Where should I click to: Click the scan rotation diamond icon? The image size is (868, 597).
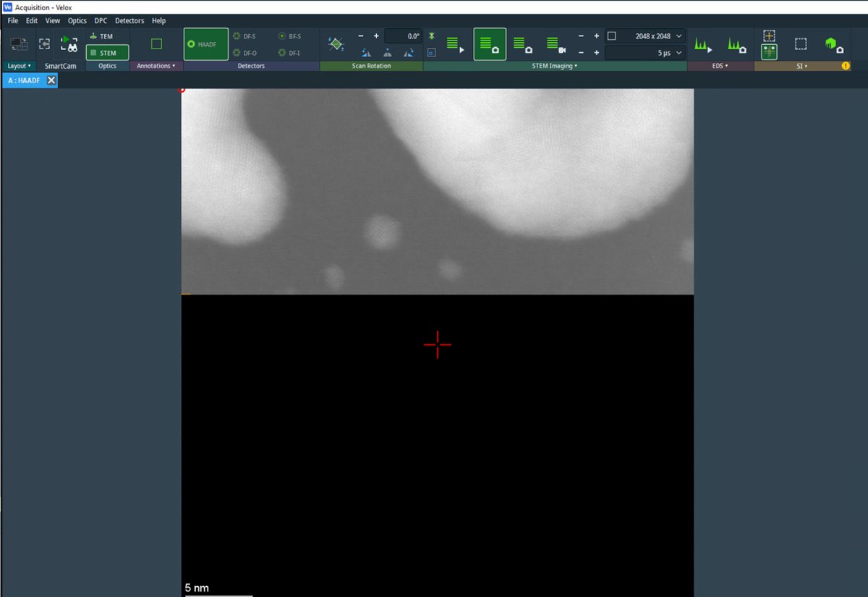[x=336, y=44]
